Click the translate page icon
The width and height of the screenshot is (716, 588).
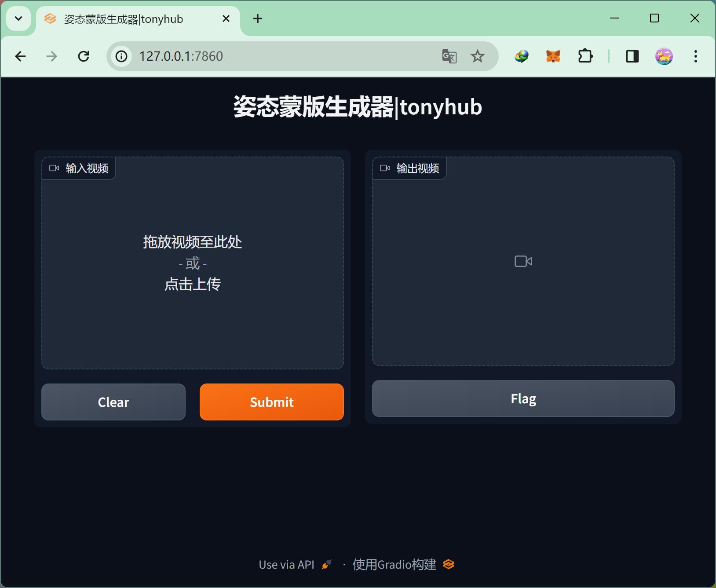click(449, 56)
